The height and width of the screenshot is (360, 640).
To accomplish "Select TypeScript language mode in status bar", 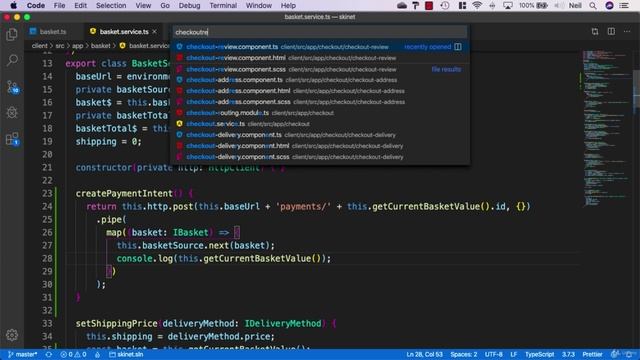I will (540, 354).
